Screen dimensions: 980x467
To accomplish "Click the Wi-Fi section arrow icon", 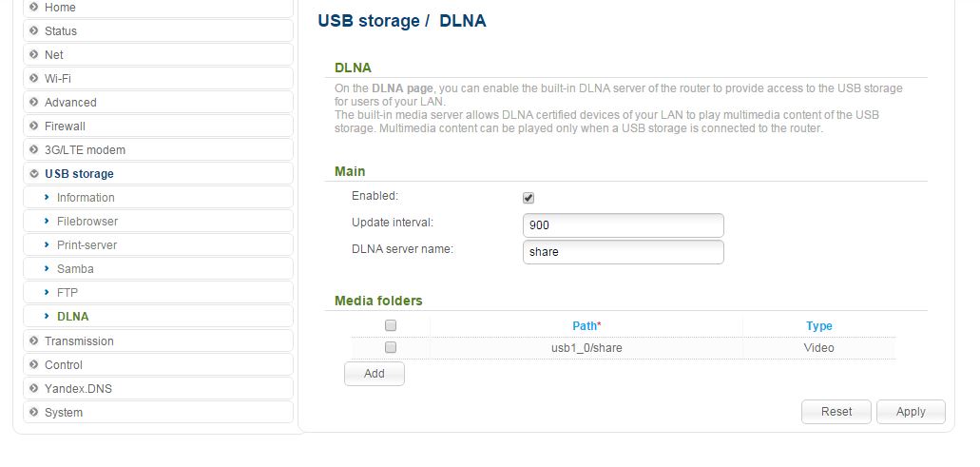I will point(34,78).
